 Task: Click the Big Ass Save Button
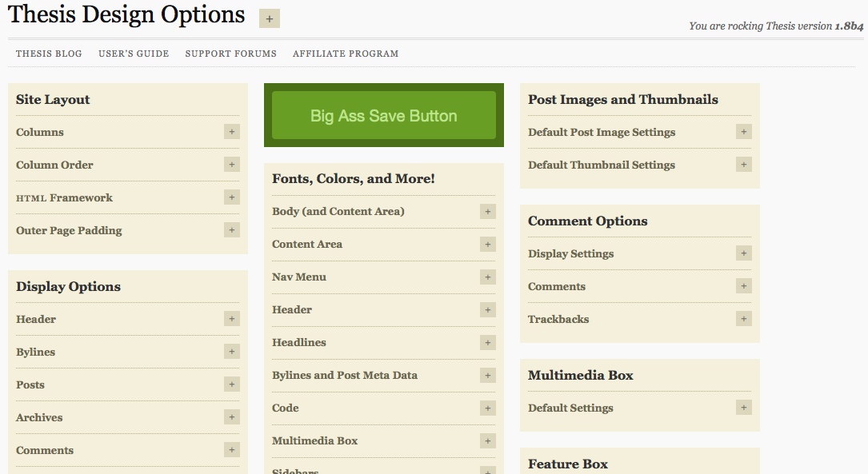coord(384,115)
